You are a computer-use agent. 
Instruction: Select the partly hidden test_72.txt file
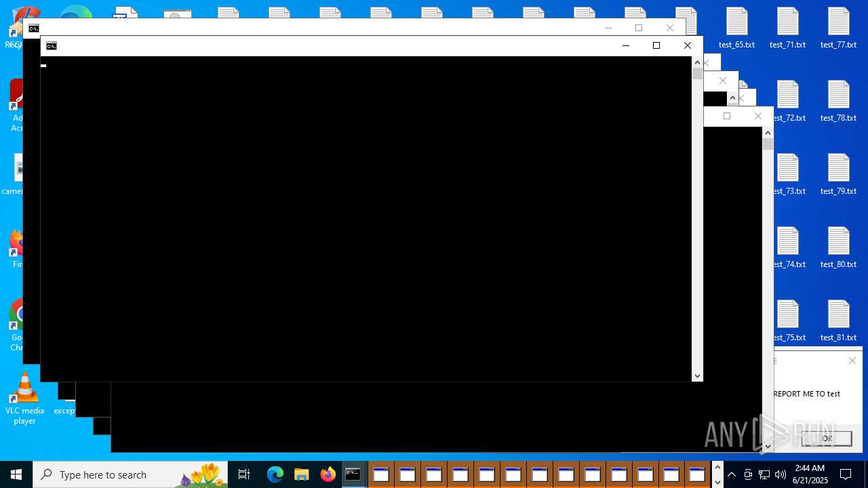point(790,102)
